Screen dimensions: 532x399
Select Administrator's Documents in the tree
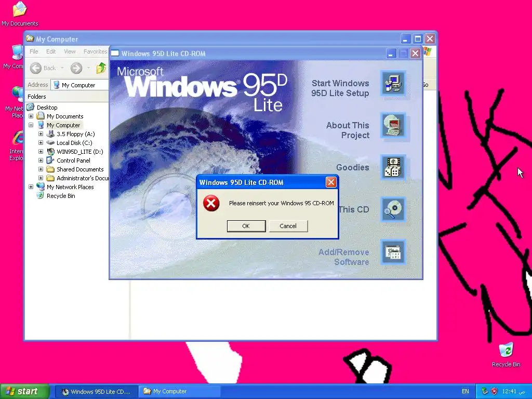pyautogui.click(x=82, y=178)
